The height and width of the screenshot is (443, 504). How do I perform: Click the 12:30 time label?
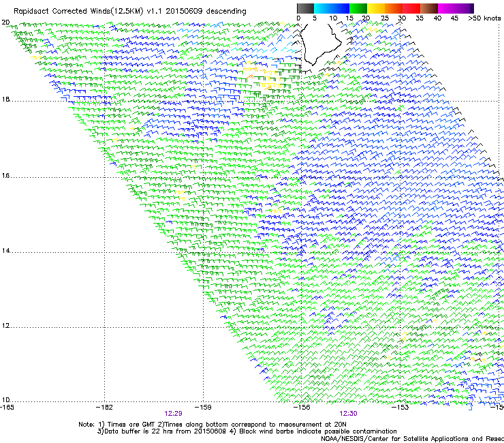[348, 414]
